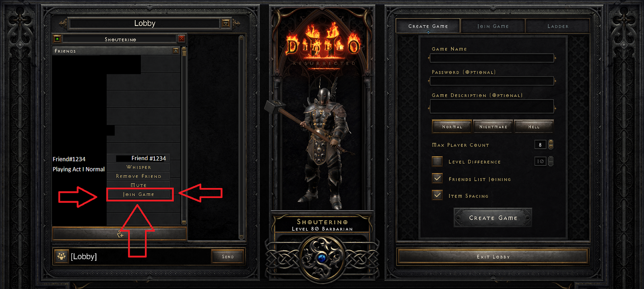Viewport: 644px width, 289px height.
Task: Disable the Friends List Joining checkbox
Action: [437, 178]
